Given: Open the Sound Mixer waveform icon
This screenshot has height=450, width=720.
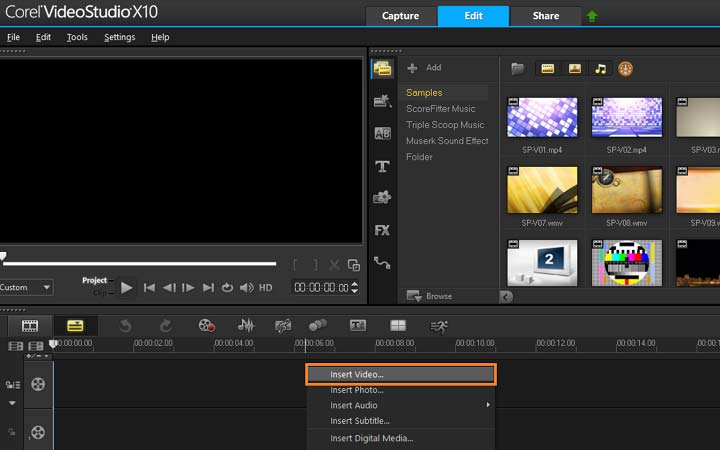Looking at the screenshot, I should coord(246,325).
